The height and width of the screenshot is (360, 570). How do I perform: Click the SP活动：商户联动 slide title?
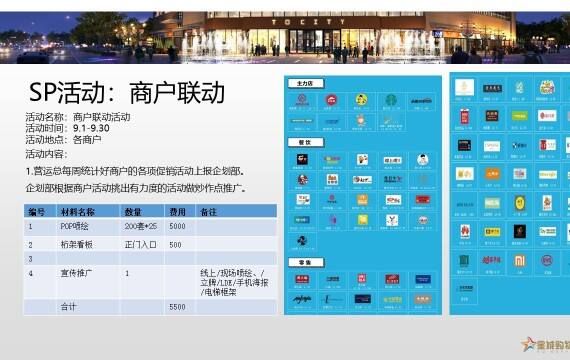point(127,92)
